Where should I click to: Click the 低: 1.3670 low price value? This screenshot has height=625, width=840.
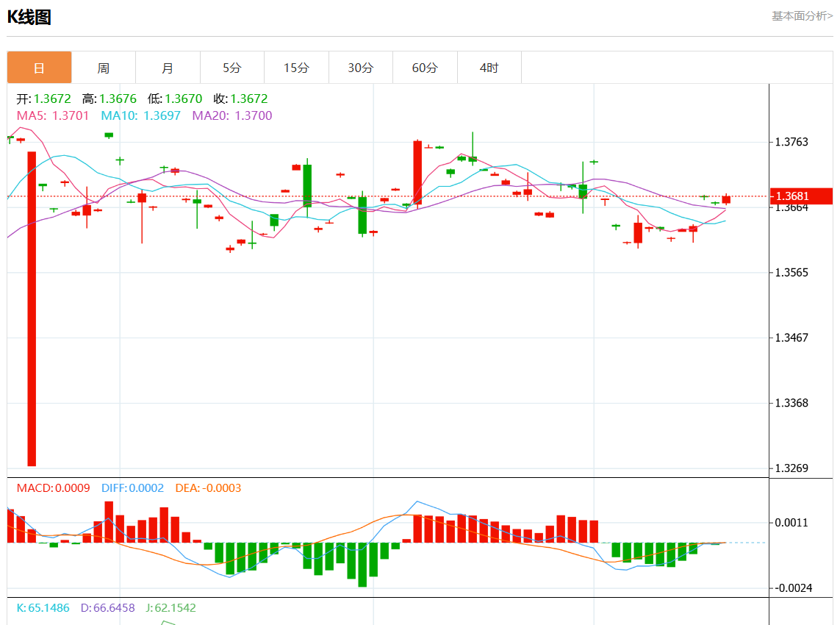click(175, 99)
